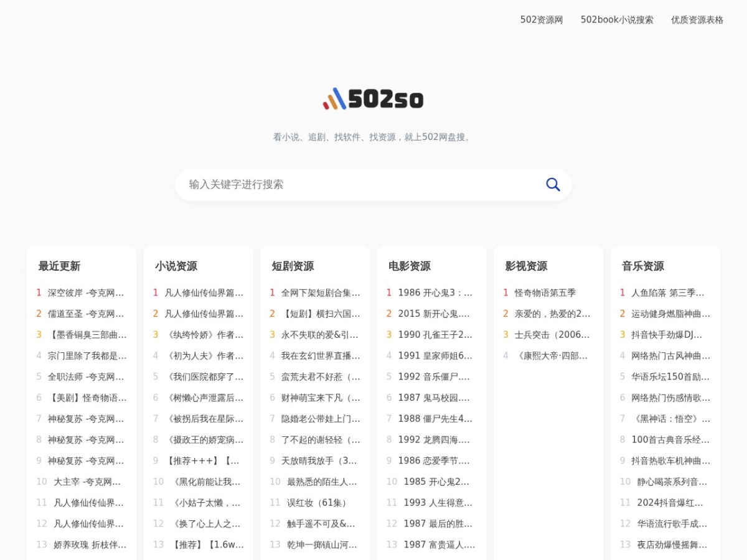Image resolution: width=747 pixels, height=560 pixels.
Task: Open 怪奇物语第五季 under 影视资源
Action: pyautogui.click(x=545, y=292)
